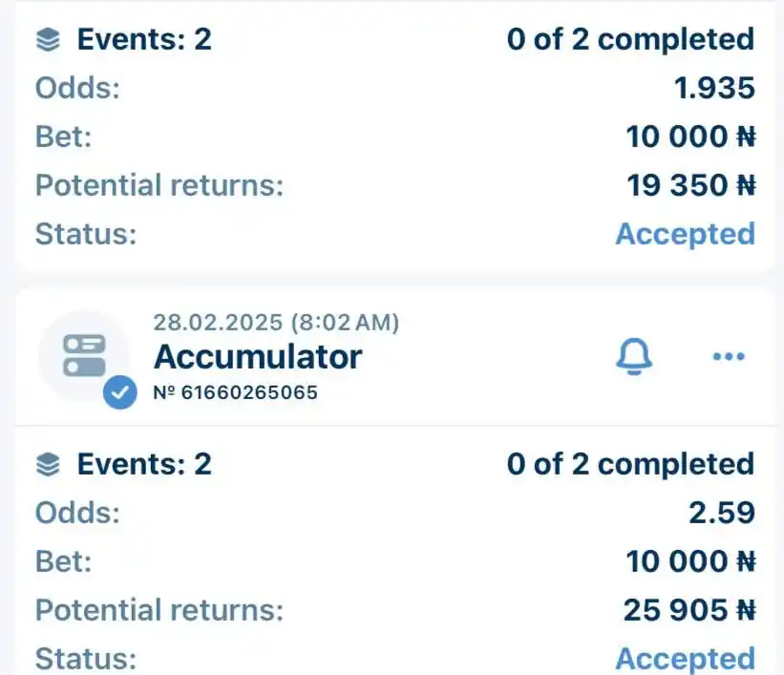Viewport: 784px width, 675px height.
Task: Click "0 of 2 completed" in the Accumulator slip
Action: tap(630, 465)
